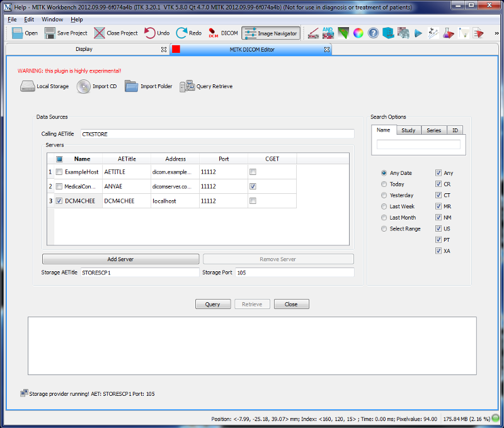
Task: Open the Local Storage view
Action: pos(44,86)
